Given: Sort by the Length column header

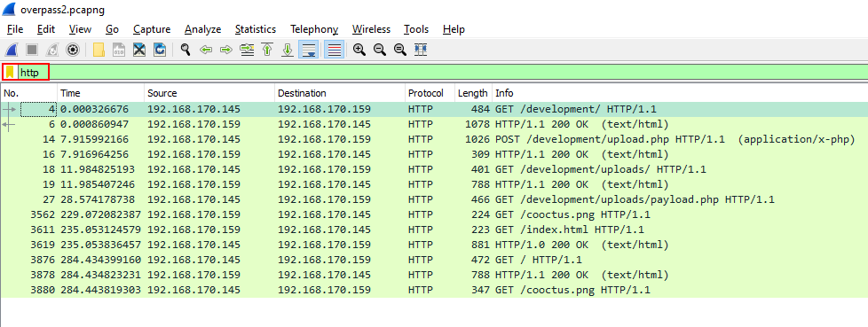Looking at the screenshot, I should [x=473, y=93].
